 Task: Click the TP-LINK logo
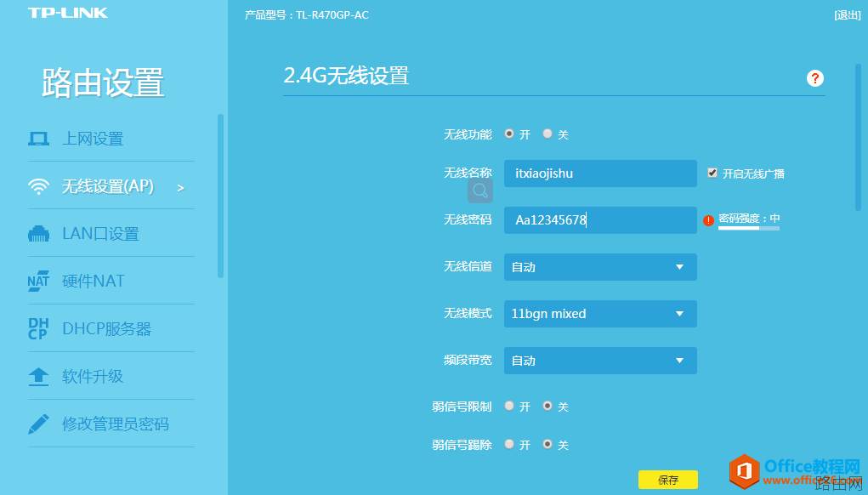[67, 13]
